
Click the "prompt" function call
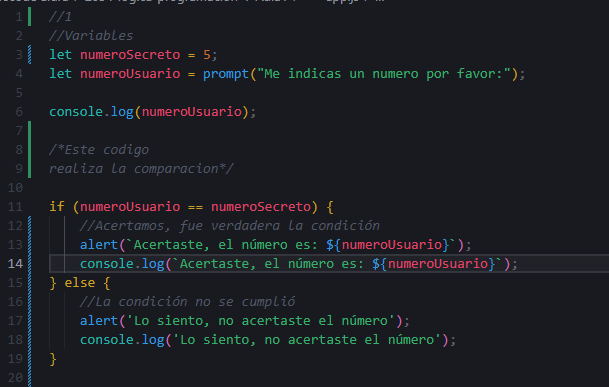coord(226,74)
